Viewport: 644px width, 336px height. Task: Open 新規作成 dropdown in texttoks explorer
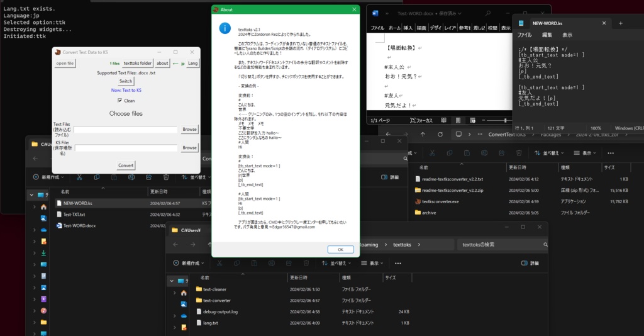tap(189, 263)
